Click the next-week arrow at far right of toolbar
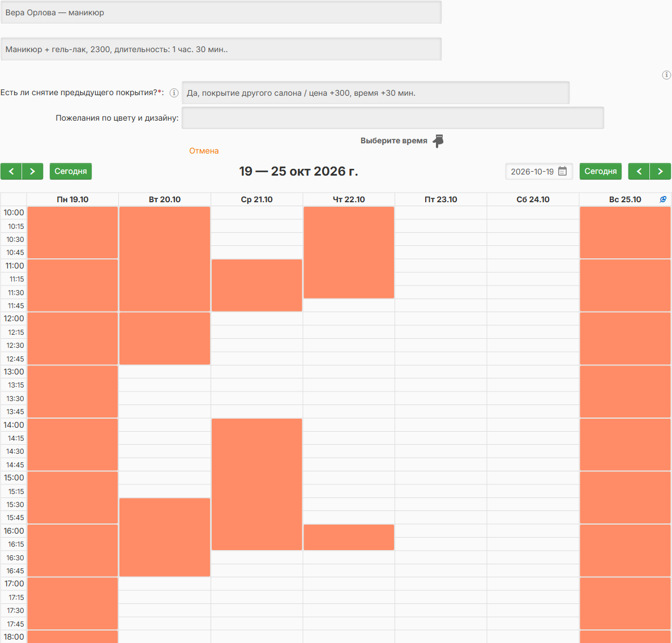This screenshot has height=643, width=672. pyautogui.click(x=661, y=171)
